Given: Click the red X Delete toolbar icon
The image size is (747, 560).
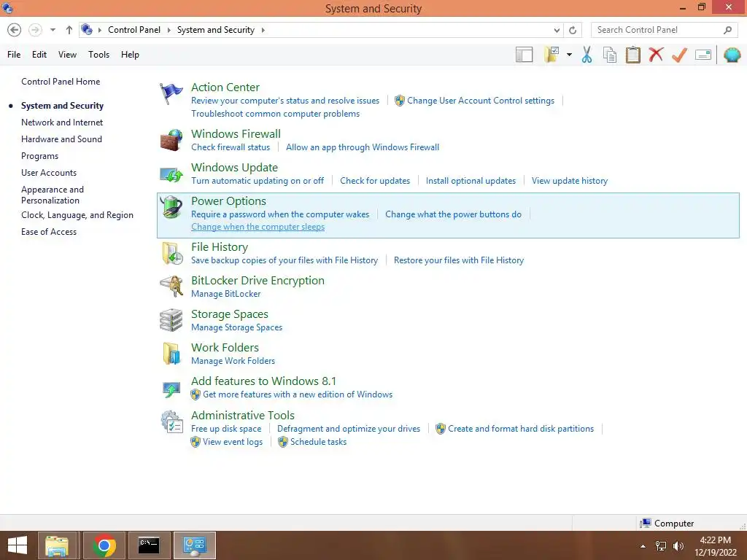Looking at the screenshot, I should (656, 54).
